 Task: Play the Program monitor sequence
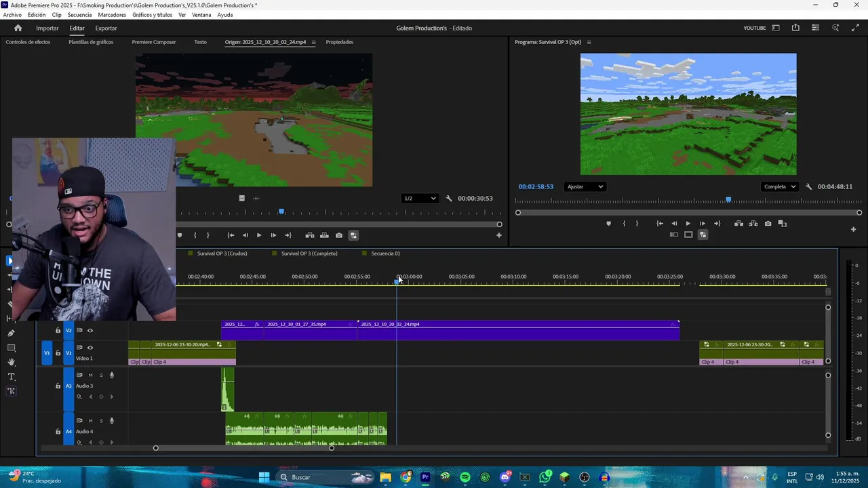(688, 224)
